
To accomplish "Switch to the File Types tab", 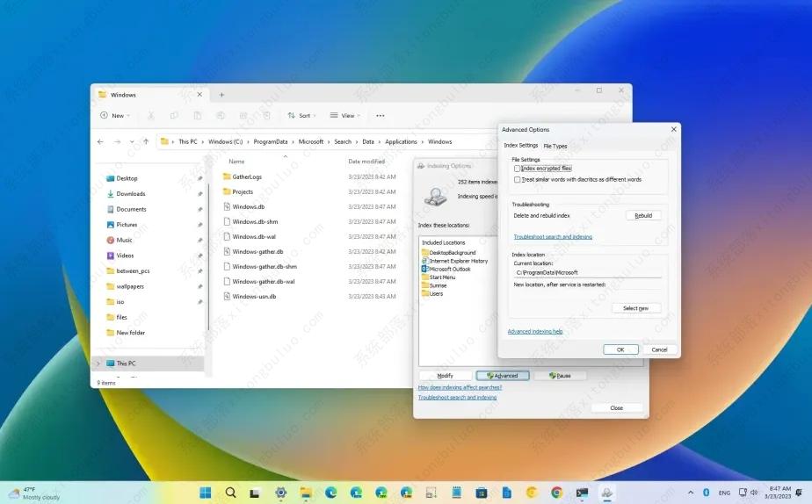I will (x=555, y=146).
